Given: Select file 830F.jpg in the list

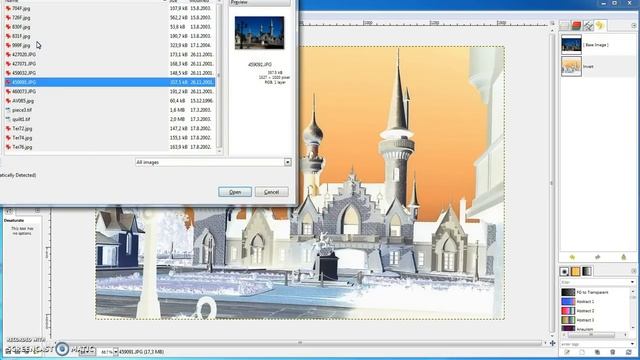Looking at the screenshot, I should [109, 27].
